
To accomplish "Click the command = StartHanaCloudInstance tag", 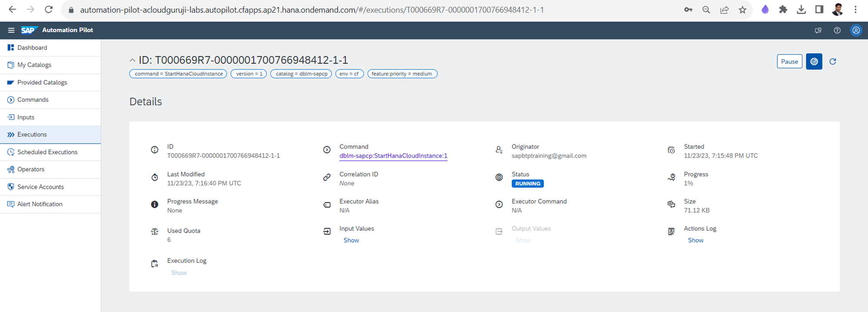I will [x=178, y=74].
